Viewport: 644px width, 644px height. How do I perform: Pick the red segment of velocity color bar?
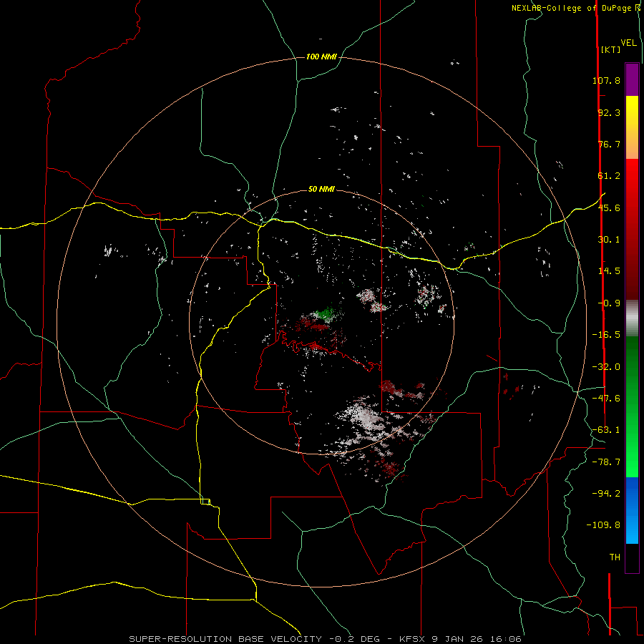[x=632, y=229]
